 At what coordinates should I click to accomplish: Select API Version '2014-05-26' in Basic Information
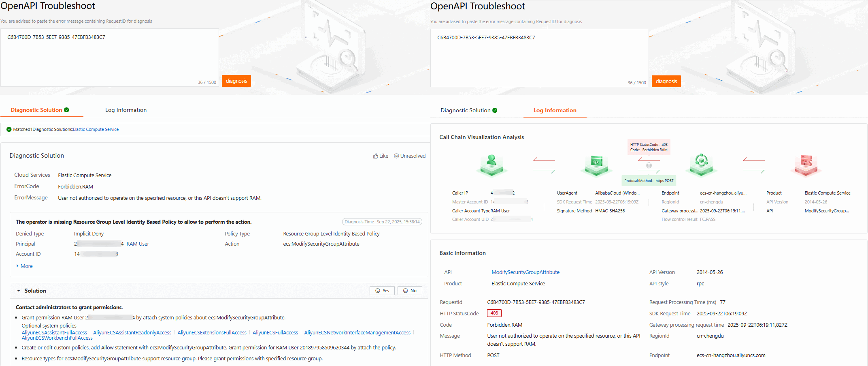coord(710,272)
